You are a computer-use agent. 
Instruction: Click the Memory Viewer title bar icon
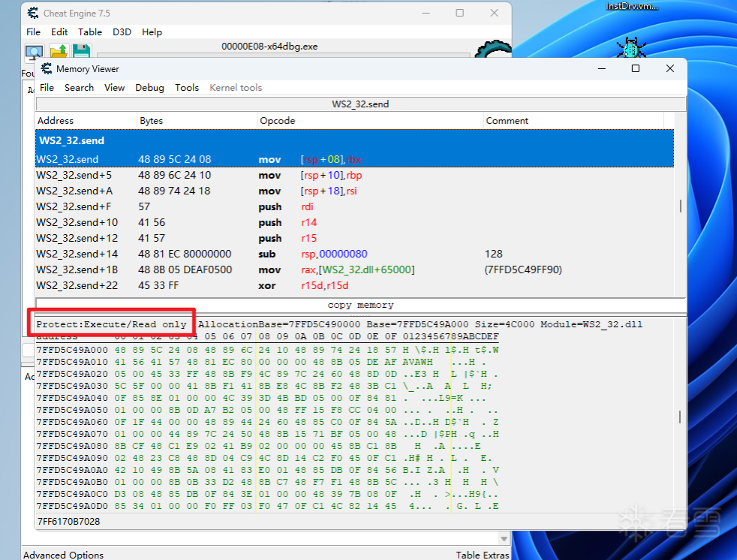coord(46,68)
